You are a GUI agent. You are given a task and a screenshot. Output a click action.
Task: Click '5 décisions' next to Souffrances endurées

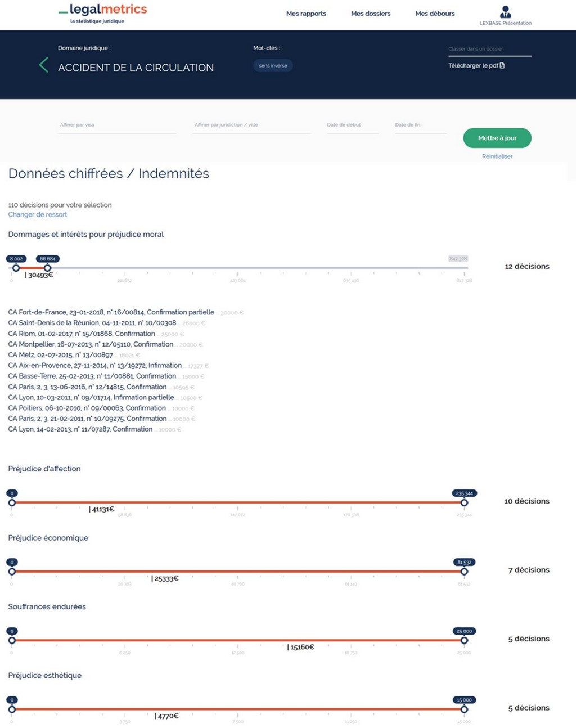(x=529, y=639)
